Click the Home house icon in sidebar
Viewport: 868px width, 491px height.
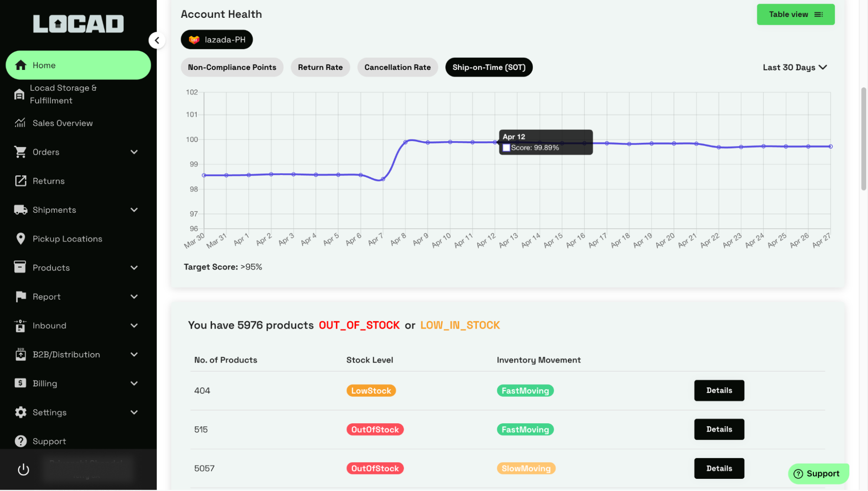20,65
